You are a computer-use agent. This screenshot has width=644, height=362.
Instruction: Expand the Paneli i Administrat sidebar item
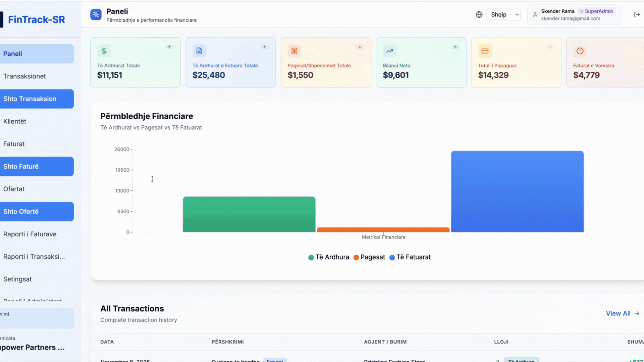click(32, 301)
